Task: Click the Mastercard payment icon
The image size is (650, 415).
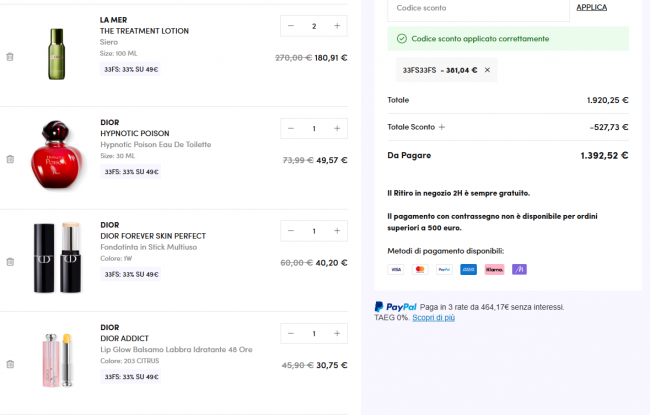Action: click(420, 269)
